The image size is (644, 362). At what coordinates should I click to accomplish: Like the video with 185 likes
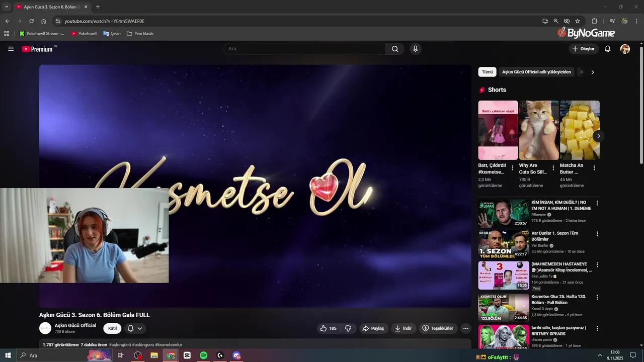tap(328, 328)
